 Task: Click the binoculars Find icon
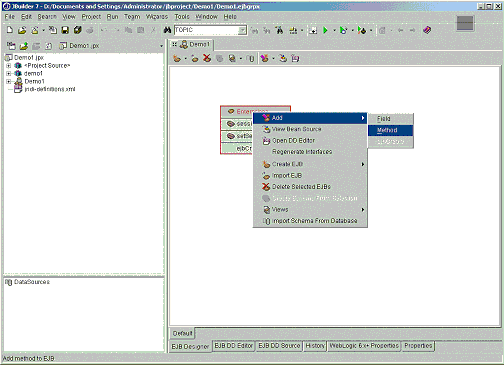[167, 30]
